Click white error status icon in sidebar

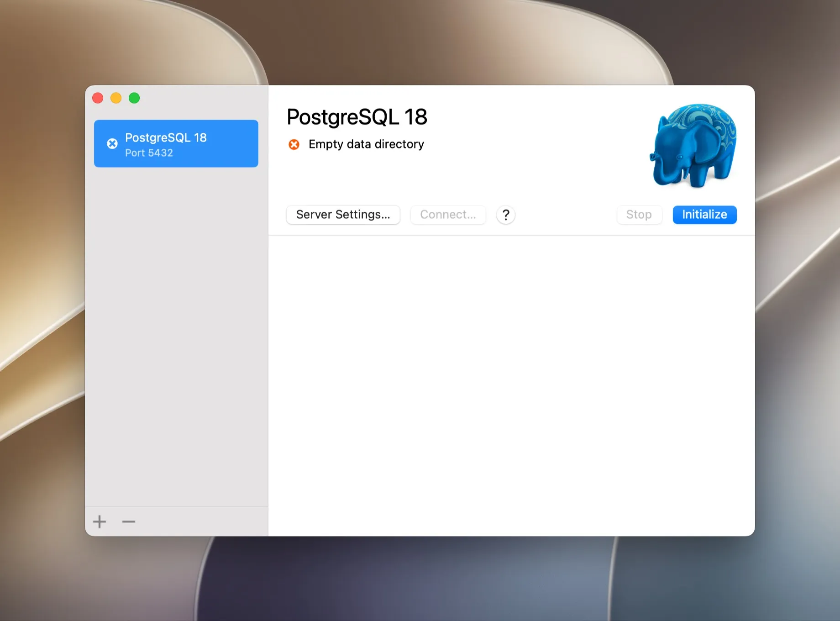[112, 144]
